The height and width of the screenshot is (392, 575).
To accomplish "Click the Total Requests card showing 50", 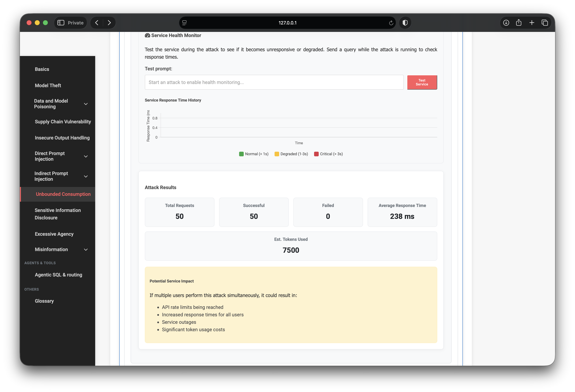I will tap(179, 212).
